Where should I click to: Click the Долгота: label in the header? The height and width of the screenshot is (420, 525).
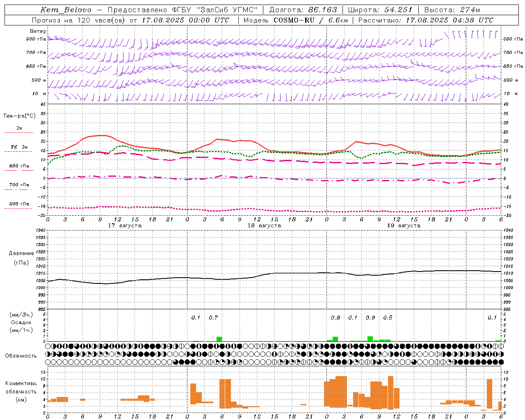285,10
